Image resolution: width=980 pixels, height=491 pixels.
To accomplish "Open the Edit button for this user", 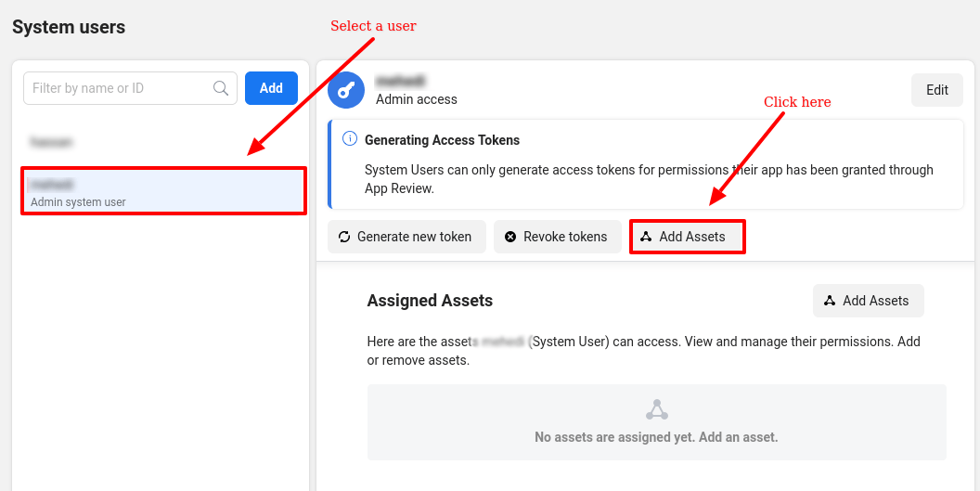I will pos(937,90).
